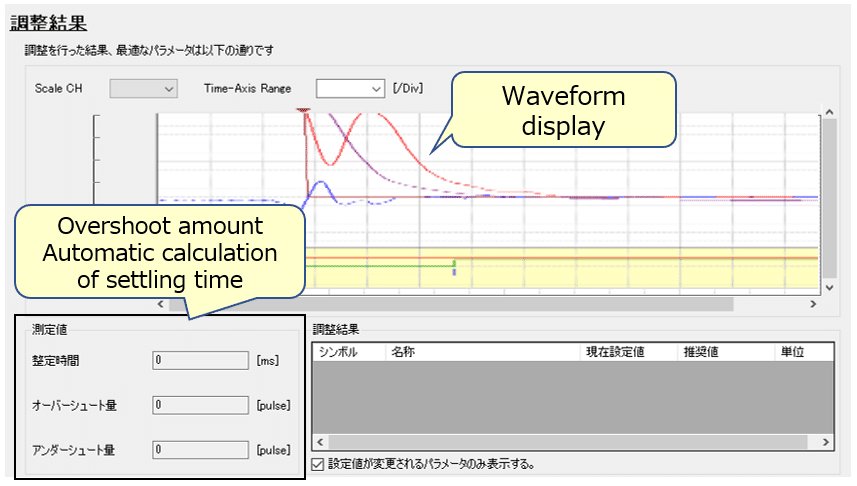Click the 調整結果 heading text
The height and width of the screenshot is (486, 857).
(48, 22)
